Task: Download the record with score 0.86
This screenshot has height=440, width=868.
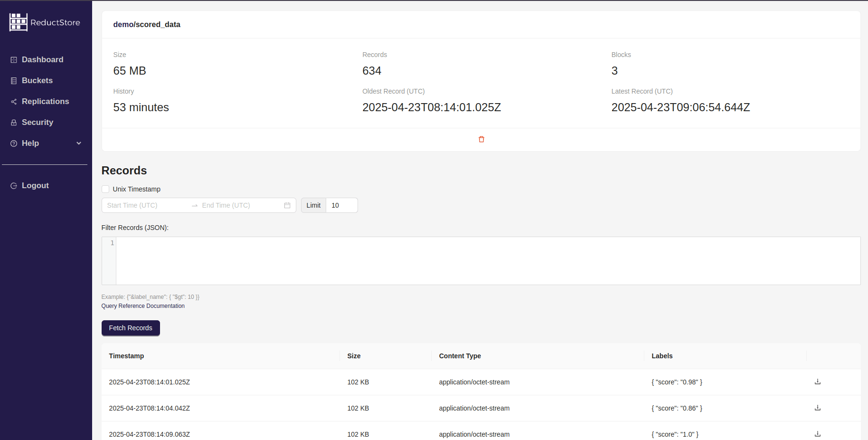Action: [x=817, y=408]
